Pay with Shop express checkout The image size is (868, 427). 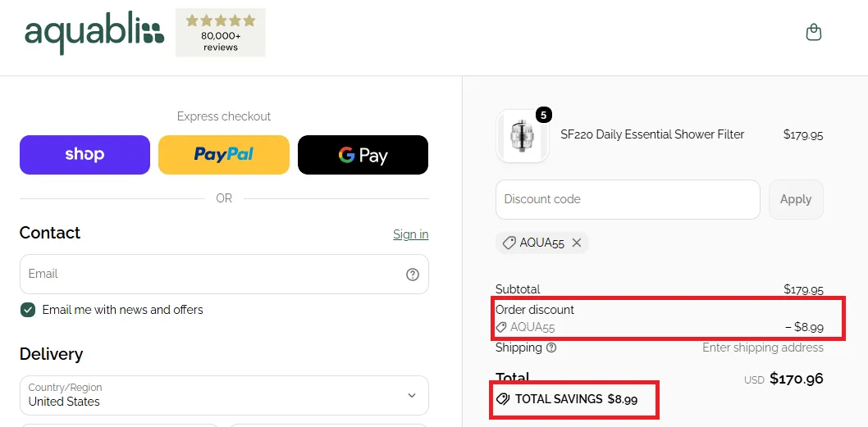click(x=85, y=155)
